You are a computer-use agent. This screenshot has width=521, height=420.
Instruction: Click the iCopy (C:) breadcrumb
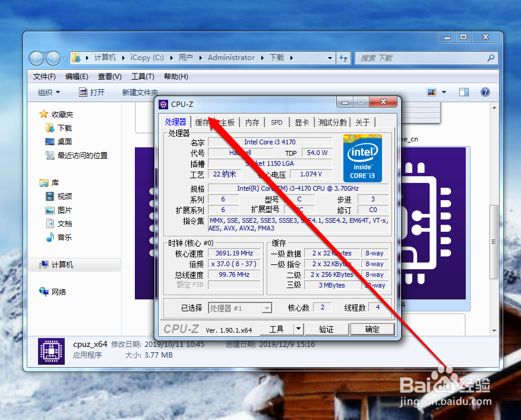(147, 58)
